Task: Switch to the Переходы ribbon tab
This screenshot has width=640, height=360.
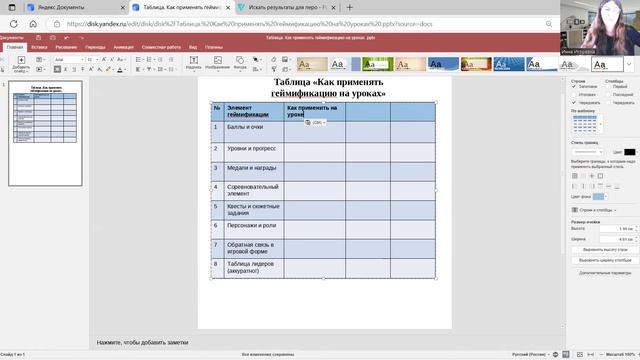Action: pyautogui.click(x=95, y=47)
